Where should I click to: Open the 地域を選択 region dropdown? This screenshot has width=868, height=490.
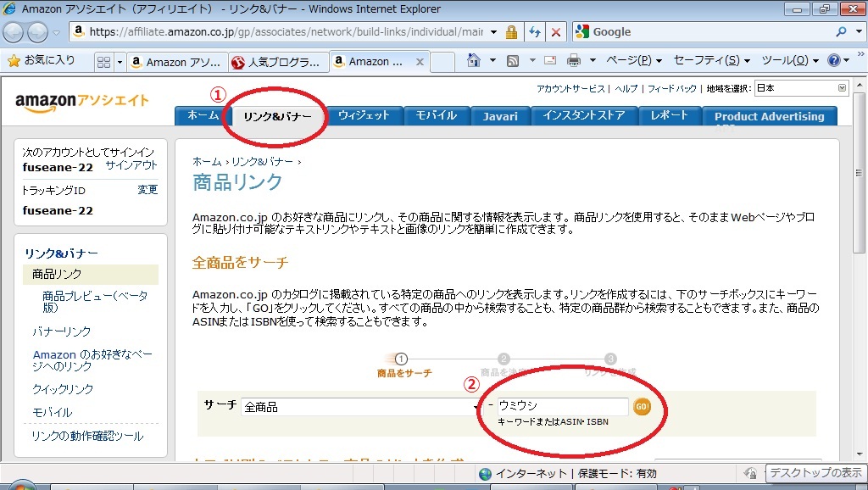click(801, 88)
